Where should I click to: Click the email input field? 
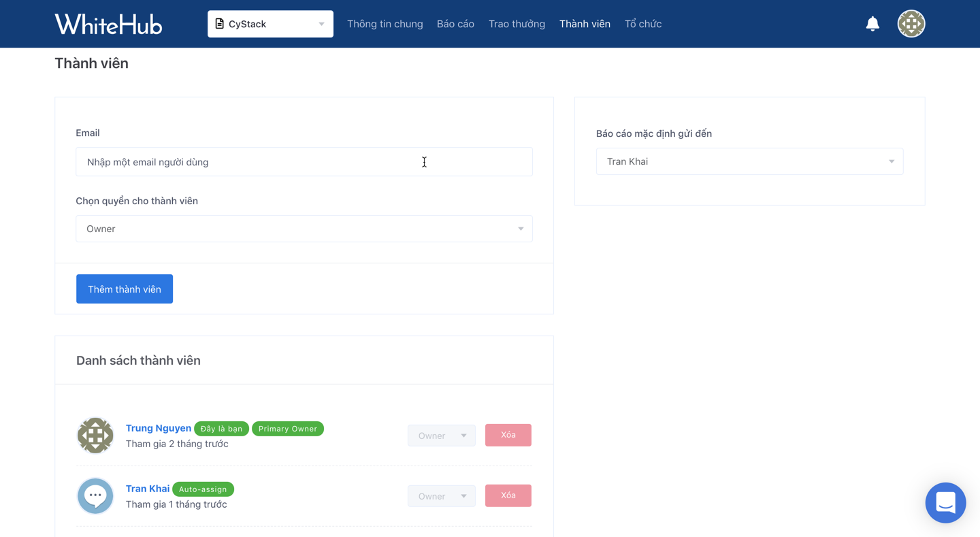[304, 161]
